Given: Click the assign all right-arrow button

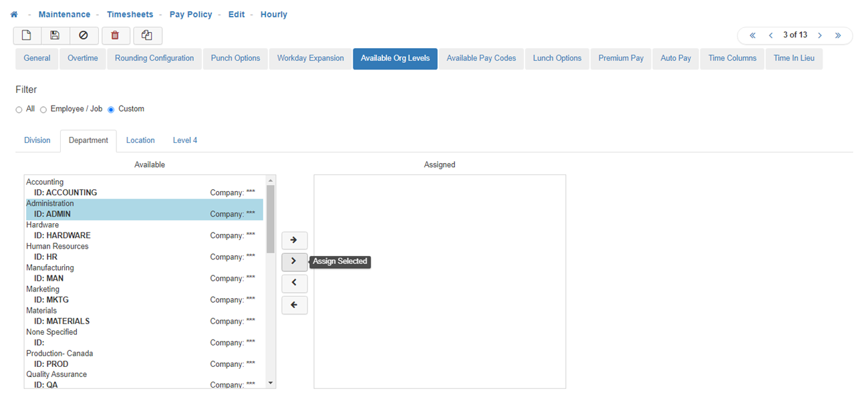Looking at the screenshot, I should (x=294, y=240).
